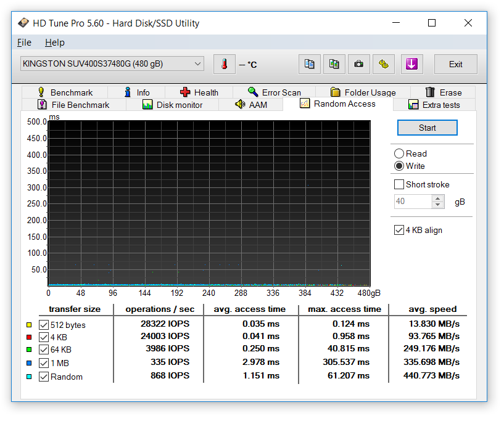Decrease short stroke size with down arrow

(438, 205)
